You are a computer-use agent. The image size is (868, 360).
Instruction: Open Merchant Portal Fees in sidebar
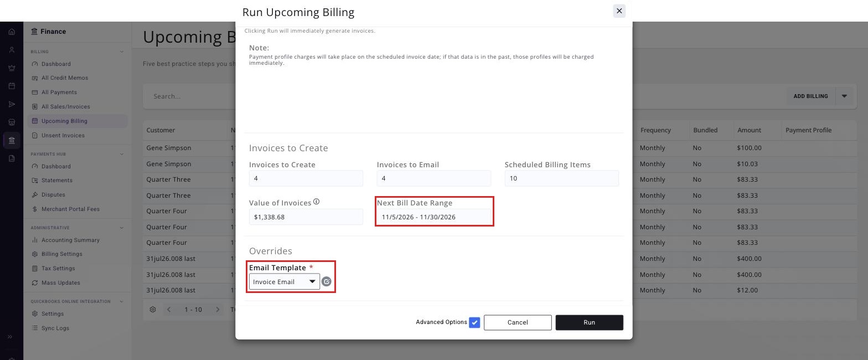pyautogui.click(x=70, y=209)
